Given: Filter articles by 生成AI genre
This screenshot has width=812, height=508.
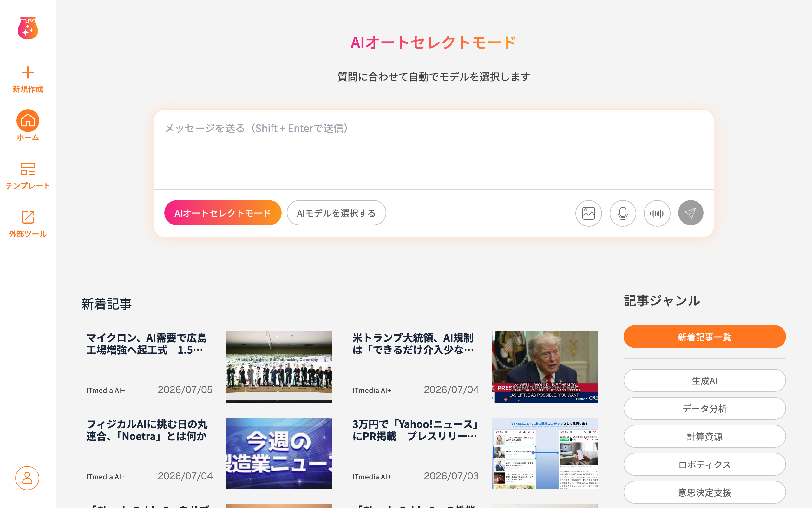Looking at the screenshot, I should pyautogui.click(x=704, y=380).
